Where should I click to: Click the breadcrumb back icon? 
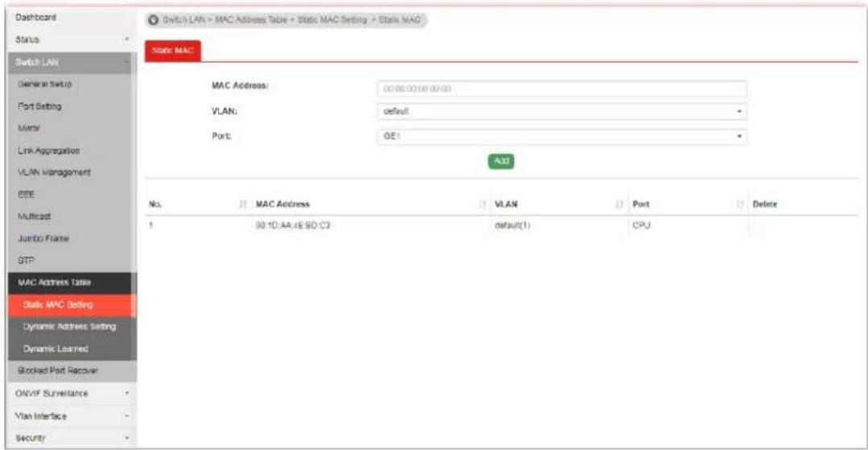[154, 20]
